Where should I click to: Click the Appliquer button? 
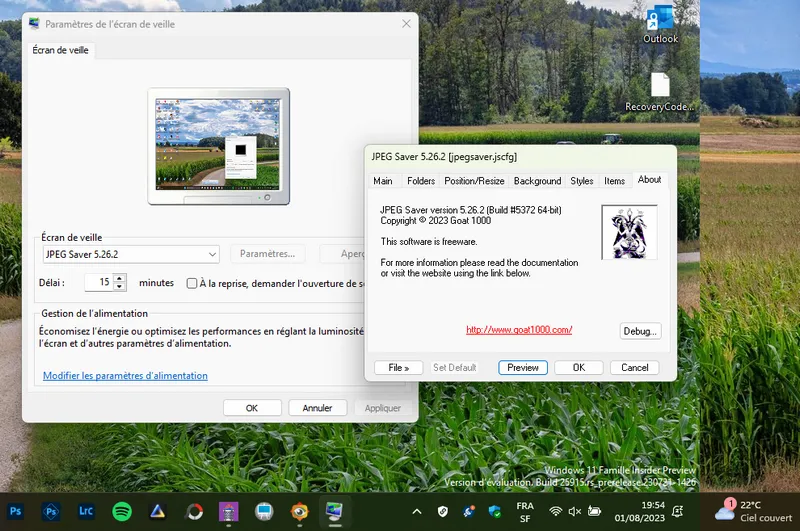click(383, 408)
